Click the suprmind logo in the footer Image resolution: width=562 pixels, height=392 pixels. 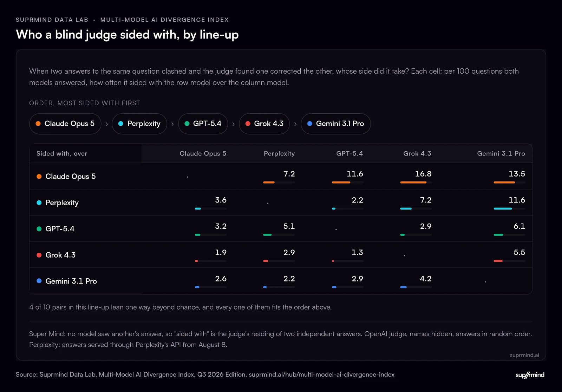[530, 375]
